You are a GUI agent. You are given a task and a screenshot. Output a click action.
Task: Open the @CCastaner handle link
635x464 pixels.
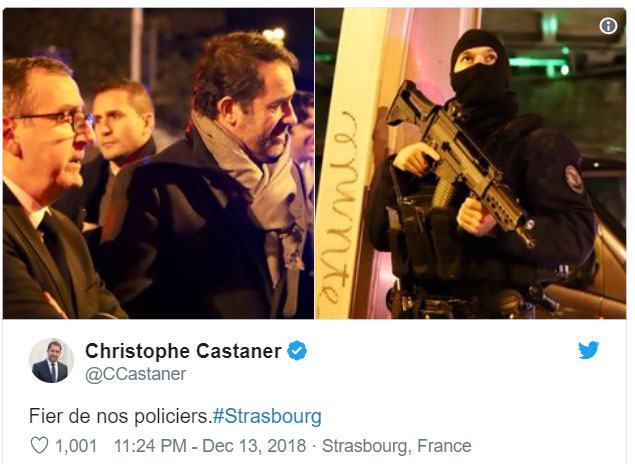tap(135, 374)
